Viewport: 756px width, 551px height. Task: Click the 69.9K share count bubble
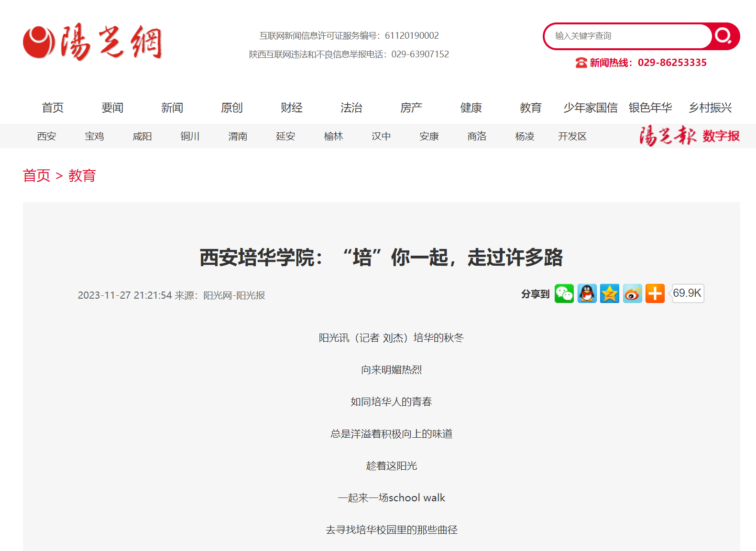coord(687,293)
